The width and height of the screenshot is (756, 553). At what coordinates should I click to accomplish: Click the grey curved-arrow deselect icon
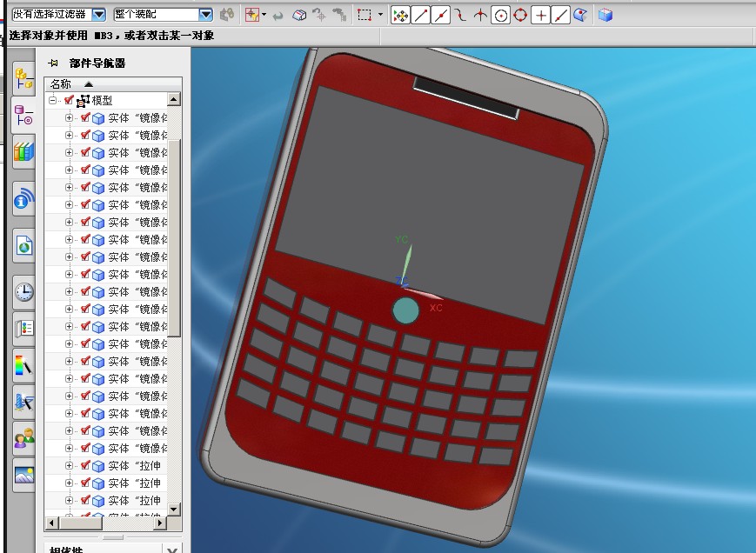(278, 16)
